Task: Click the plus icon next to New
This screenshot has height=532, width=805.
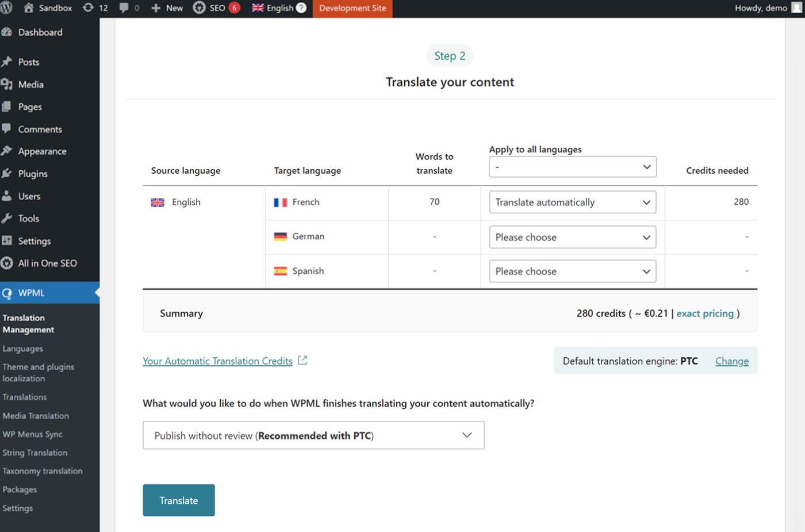Action: tap(156, 8)
